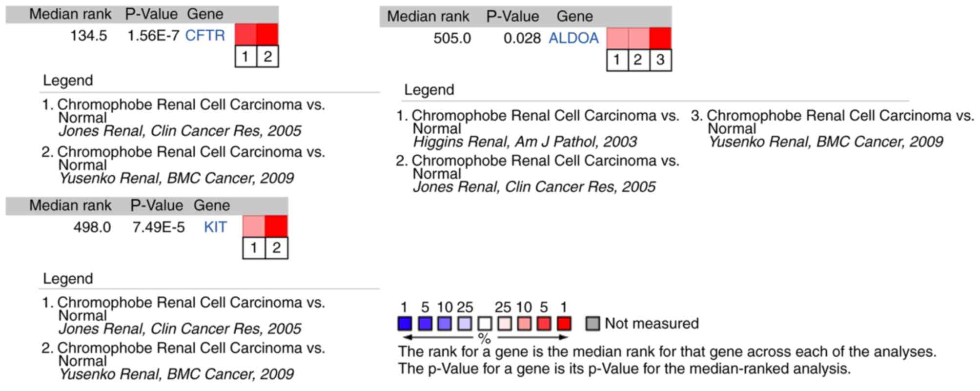Click Yusenko Renal citation in ALDOA legend

[825, 142]
